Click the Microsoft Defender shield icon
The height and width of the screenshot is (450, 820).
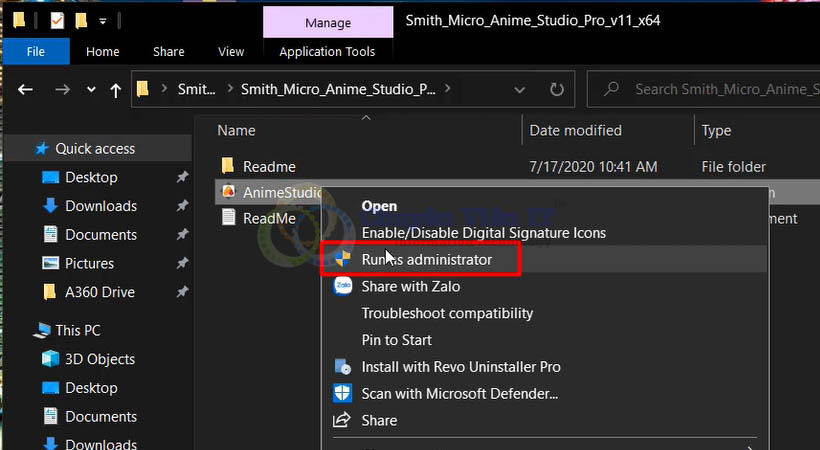[342, 394]
